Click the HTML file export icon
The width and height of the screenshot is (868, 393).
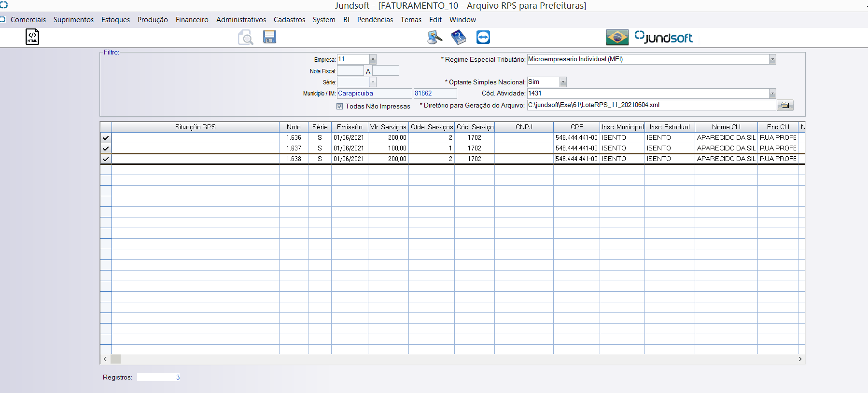point(32,37)
